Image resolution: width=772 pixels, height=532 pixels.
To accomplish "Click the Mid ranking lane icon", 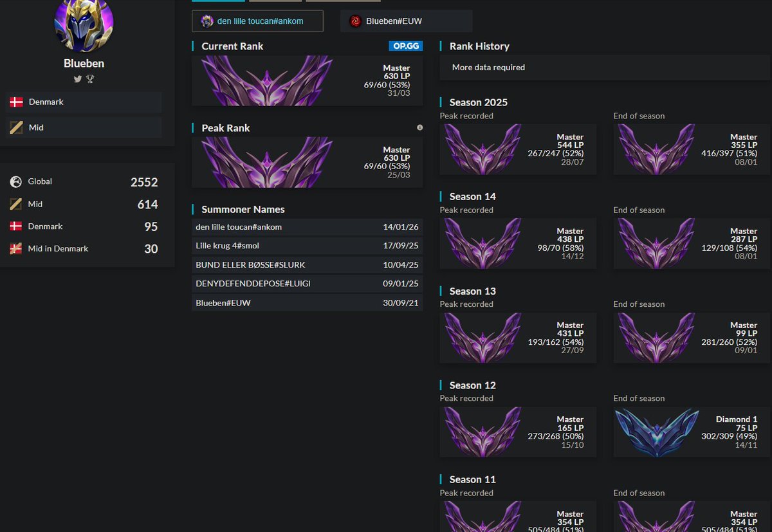I will coord(16,204).
